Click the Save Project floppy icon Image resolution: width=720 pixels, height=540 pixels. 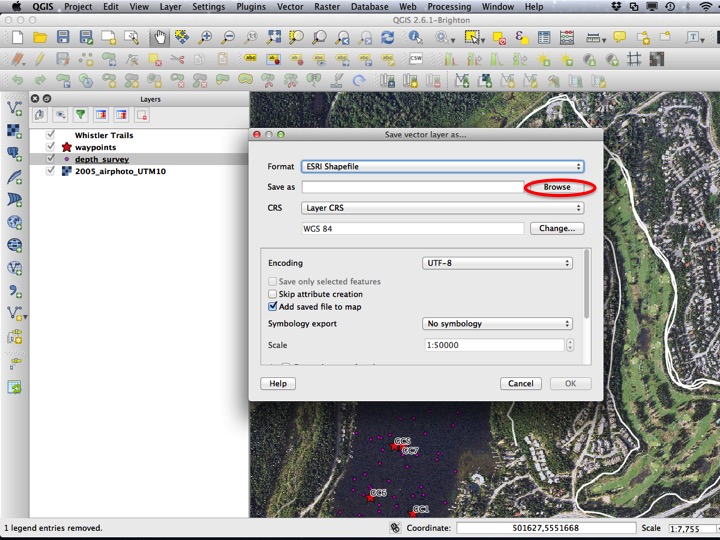63,37
